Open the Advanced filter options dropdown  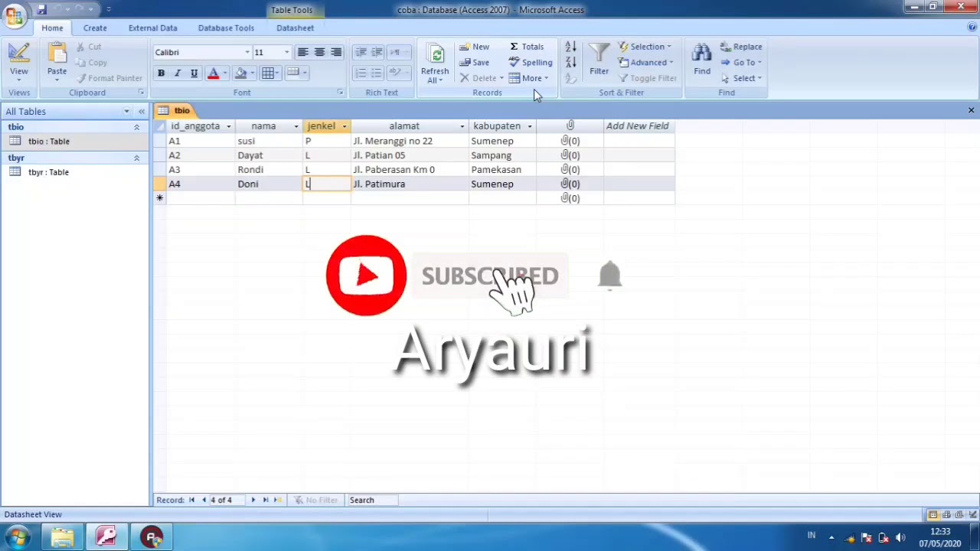(647, 63)
